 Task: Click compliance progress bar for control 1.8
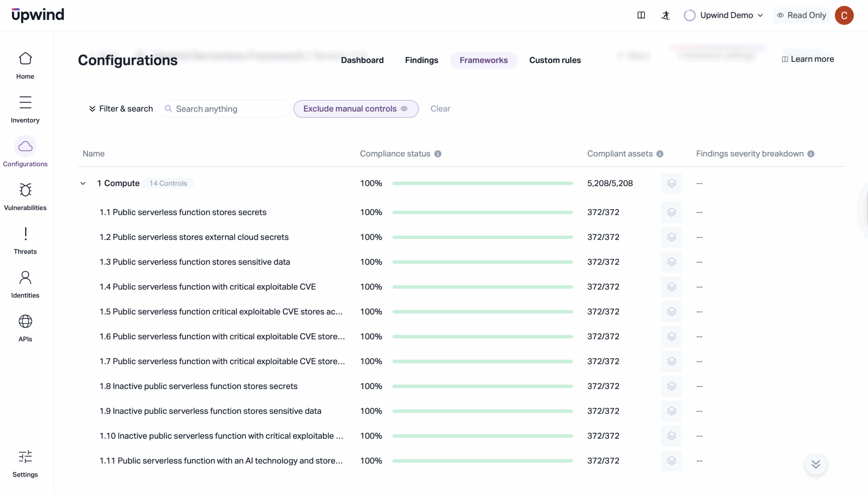[483, 386]
